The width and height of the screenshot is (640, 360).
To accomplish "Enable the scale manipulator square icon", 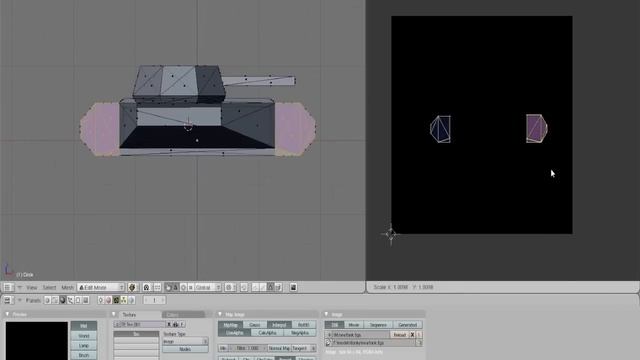I will 191,287.
